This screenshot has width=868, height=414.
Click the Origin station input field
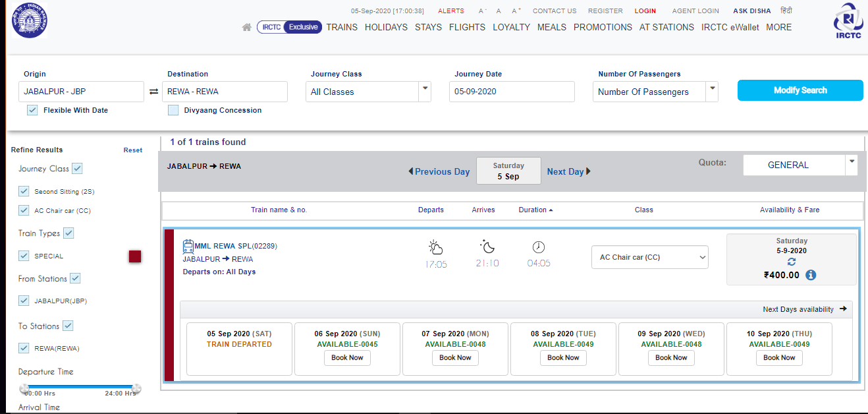click(81, 92)
